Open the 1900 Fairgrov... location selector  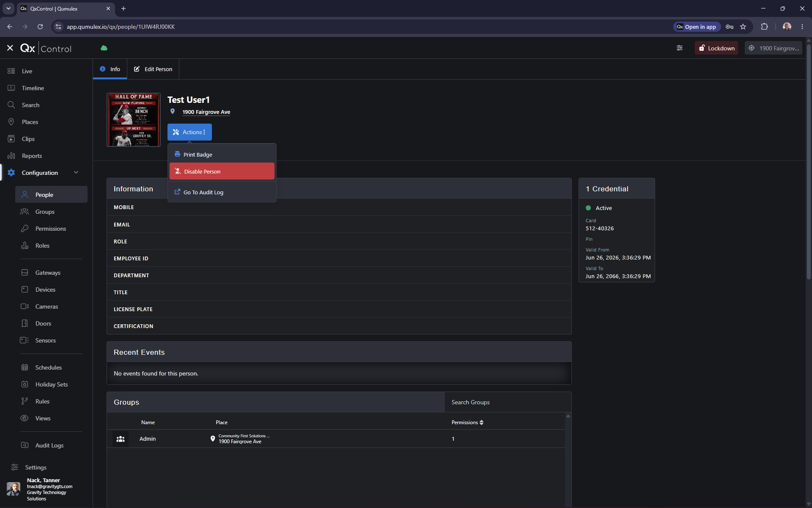[774, 48]
